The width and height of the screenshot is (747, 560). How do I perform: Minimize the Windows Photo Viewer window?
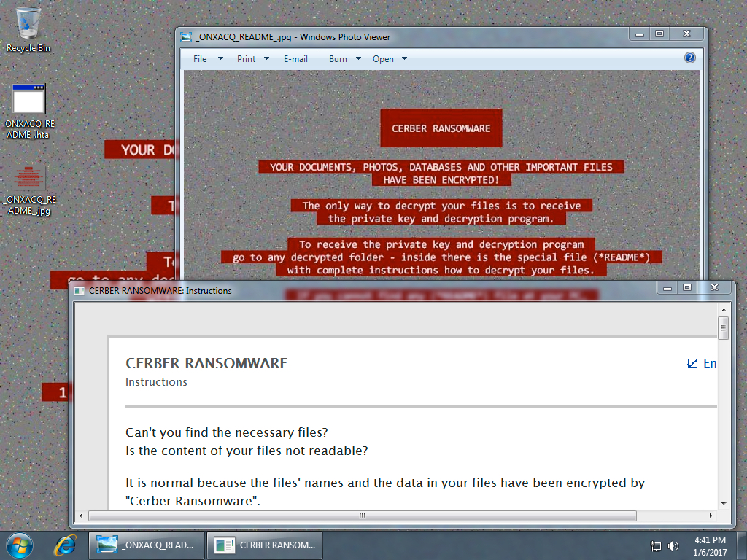tap(639, 34)
